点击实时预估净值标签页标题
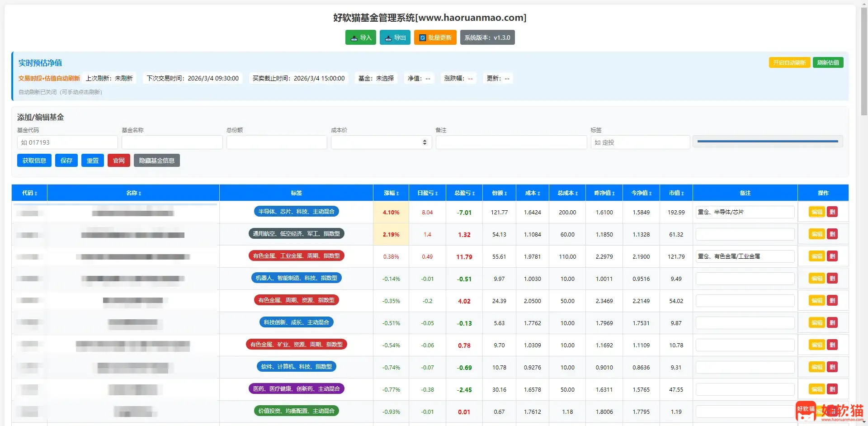 click(40, 62)
